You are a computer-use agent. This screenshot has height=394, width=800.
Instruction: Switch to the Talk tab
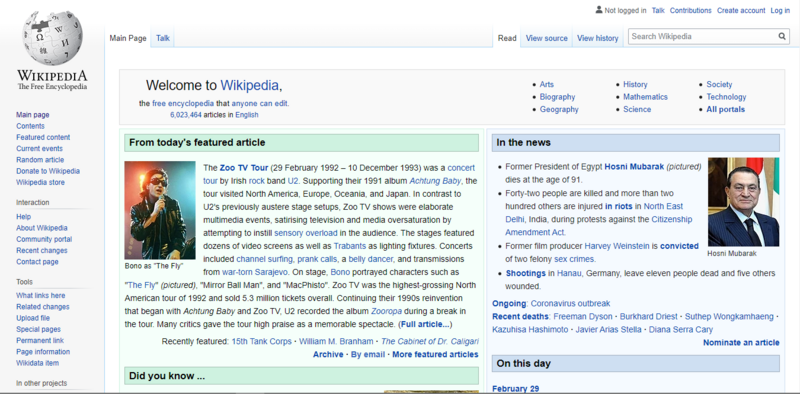point(163,38)
